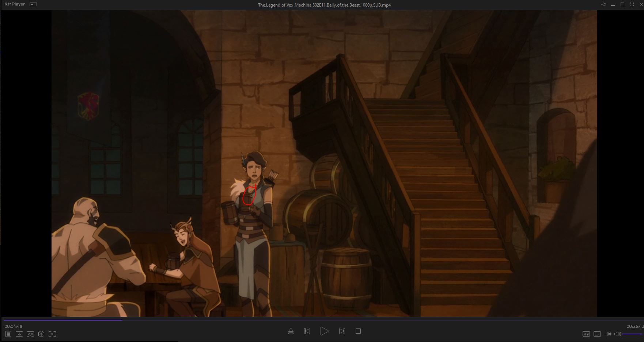Image resolution: width=644 pixels, height=342 pixels.
Task: Skip to the previous track
Action: 307,331
